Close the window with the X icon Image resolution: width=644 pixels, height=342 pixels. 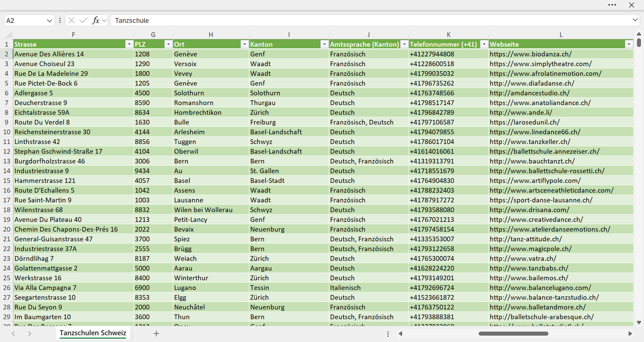pyautogui.click(x=632, y=5)
